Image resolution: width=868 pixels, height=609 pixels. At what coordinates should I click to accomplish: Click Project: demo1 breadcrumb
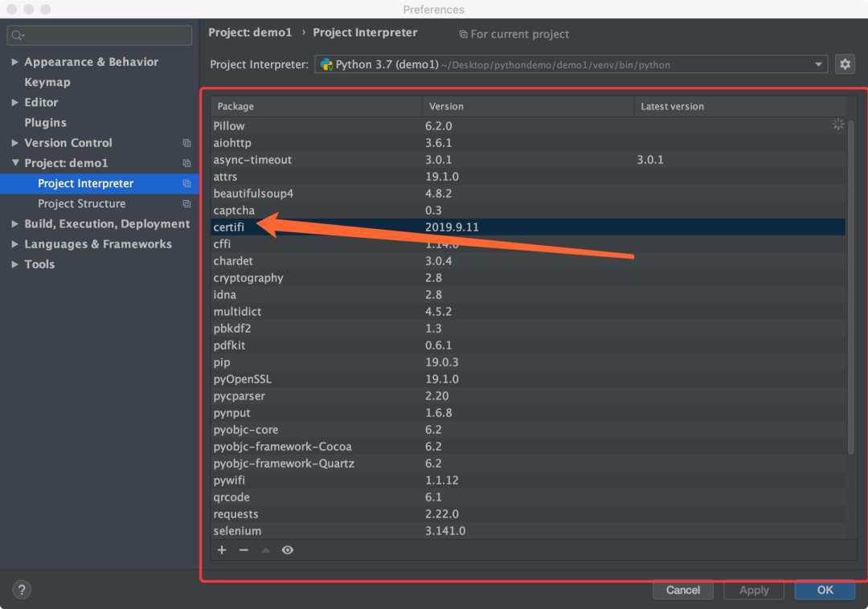(x=250, y=33)
